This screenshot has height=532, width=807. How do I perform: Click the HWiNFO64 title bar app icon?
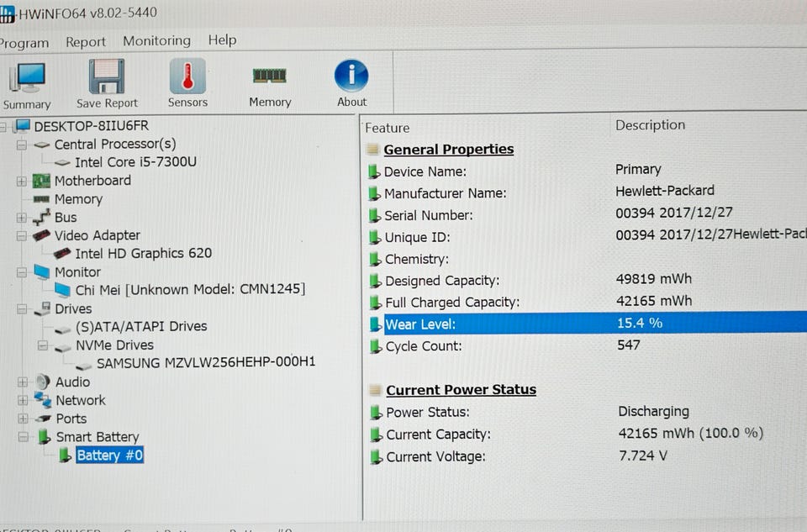[8, 14]
